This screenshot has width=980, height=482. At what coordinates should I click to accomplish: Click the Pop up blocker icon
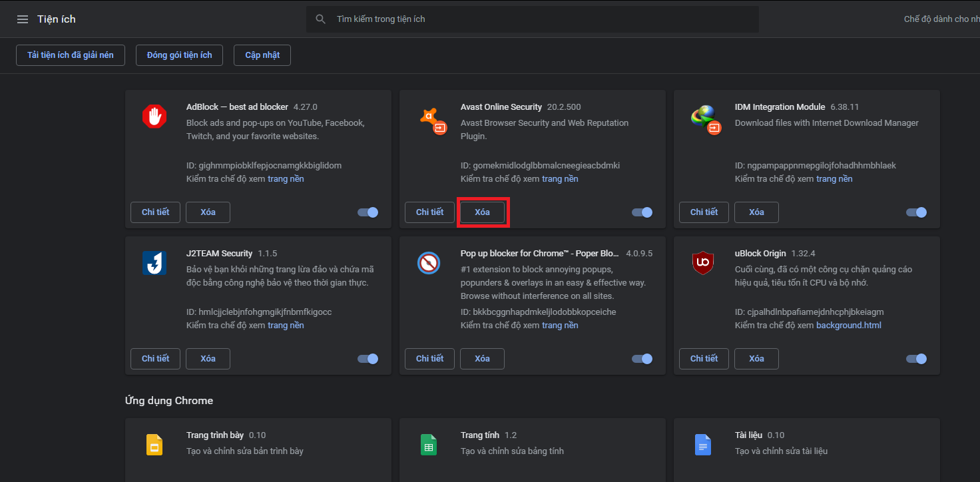(x=428, y=263)
